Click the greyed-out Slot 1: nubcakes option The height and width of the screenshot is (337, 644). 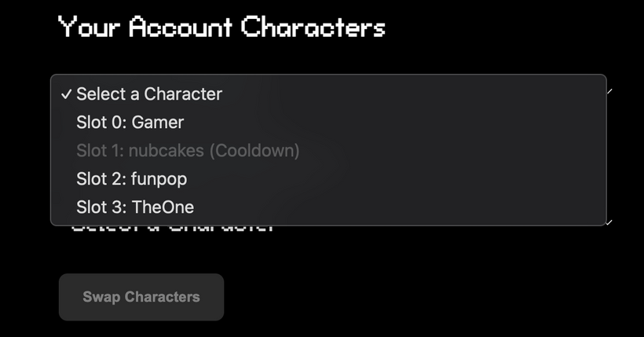[188, 151]
